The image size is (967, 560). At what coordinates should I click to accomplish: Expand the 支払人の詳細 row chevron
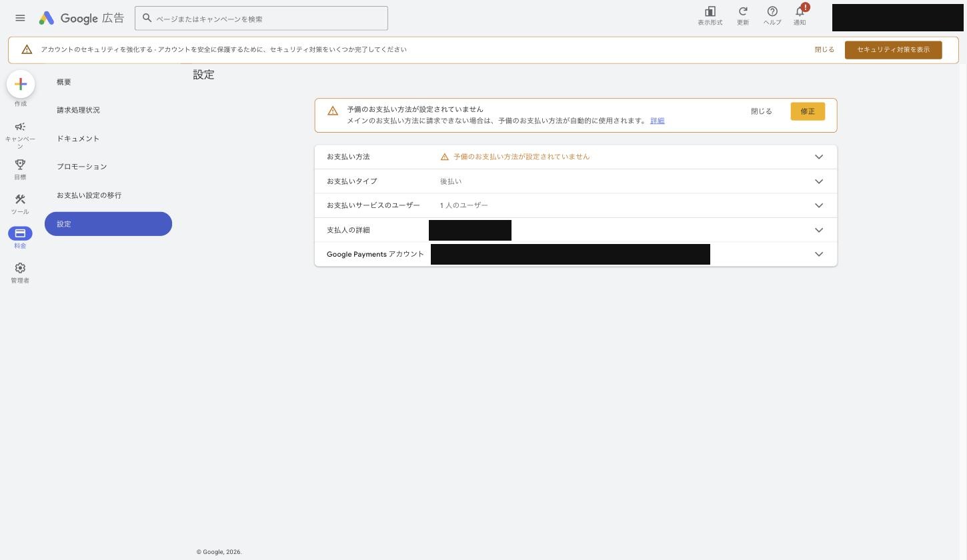tap(819, 230)
